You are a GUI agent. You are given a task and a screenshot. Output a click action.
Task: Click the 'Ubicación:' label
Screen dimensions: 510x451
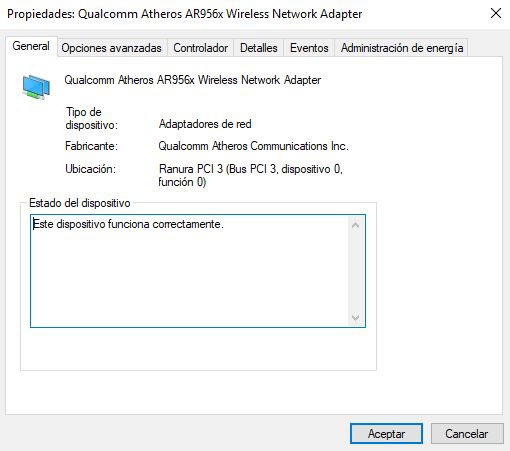[x=90, y=169]
